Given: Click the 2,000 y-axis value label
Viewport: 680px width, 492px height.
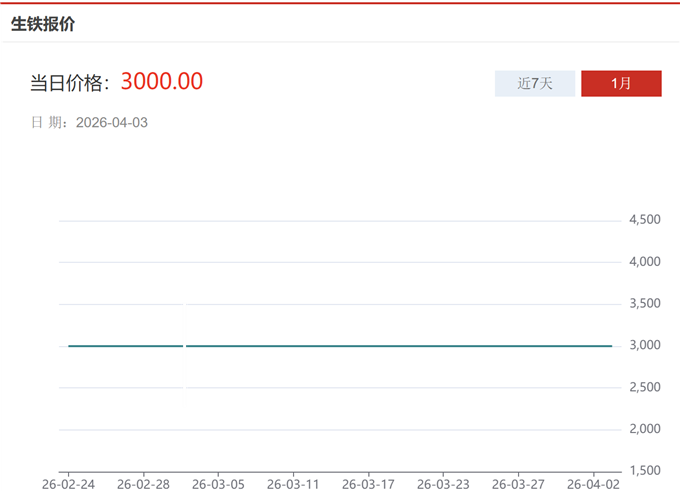Looking at the screenshot, I should point(643,429).
